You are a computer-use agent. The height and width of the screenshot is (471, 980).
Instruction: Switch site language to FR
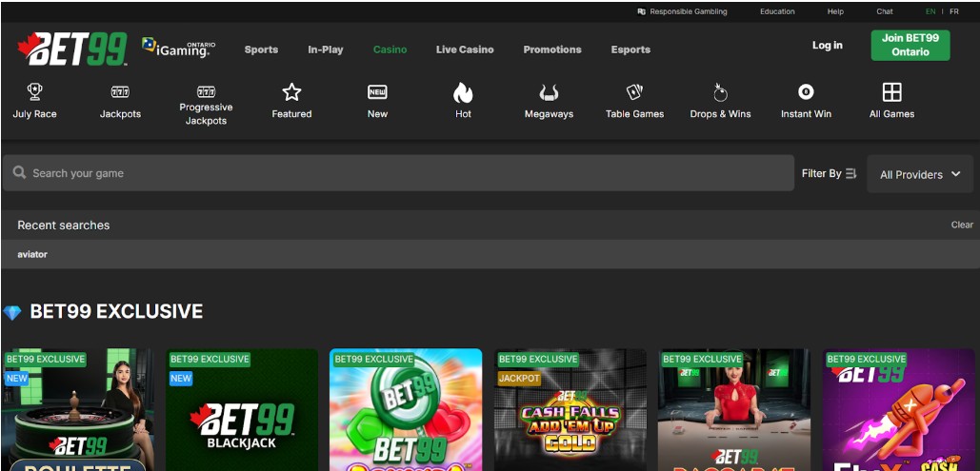coord(954,11)
